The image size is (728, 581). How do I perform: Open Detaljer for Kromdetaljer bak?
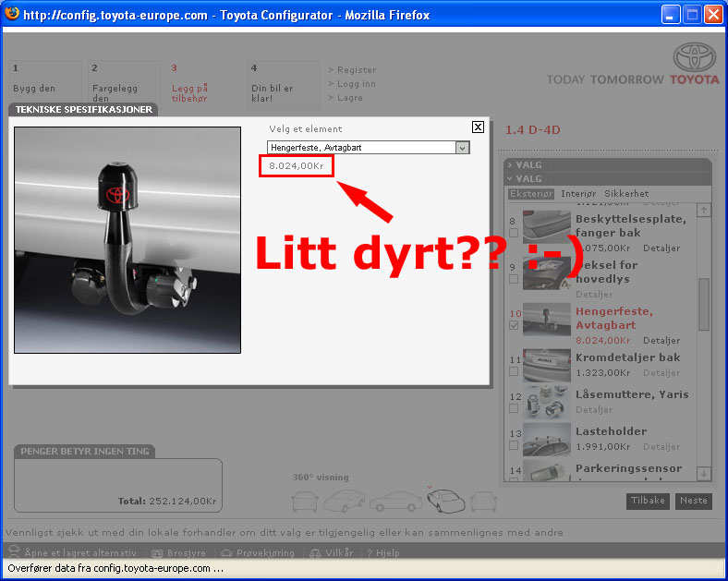[661, 372]
